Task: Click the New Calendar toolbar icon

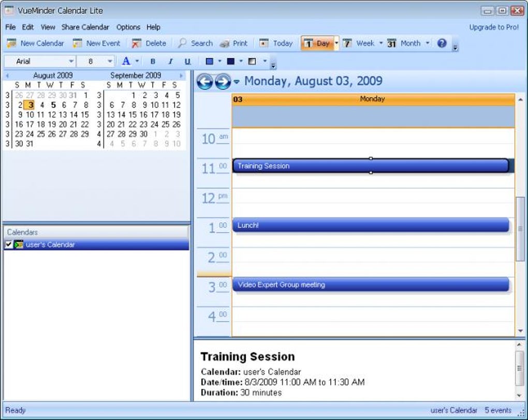Action: pos(11,43)
